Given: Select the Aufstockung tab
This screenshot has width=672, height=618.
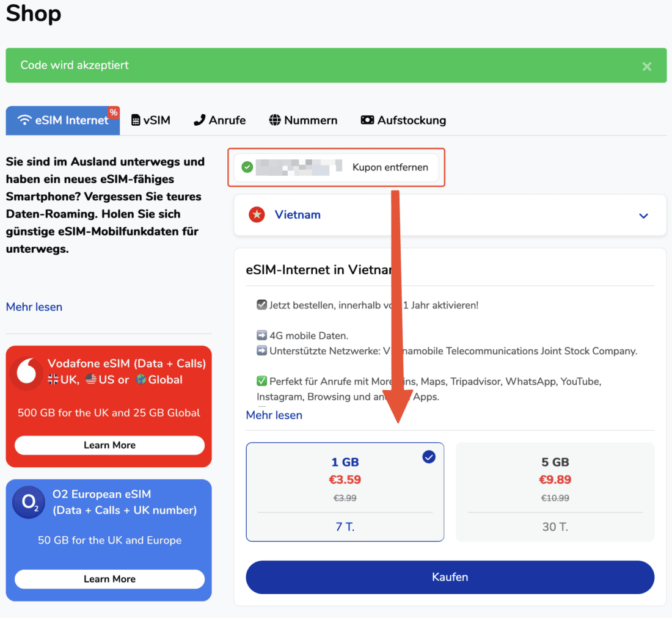Looking at the screenshot, I should [403, 120].
